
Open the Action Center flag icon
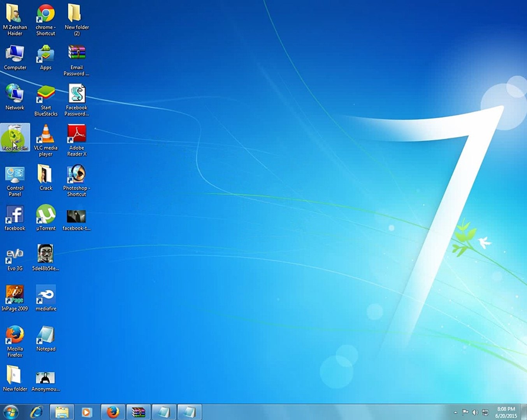tap(465, 412)
